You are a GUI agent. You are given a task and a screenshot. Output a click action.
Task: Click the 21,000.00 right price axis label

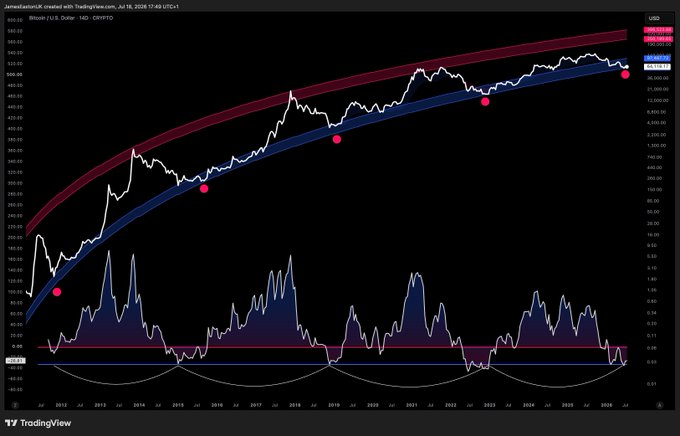pyautogui.click(x=656, y=89)
